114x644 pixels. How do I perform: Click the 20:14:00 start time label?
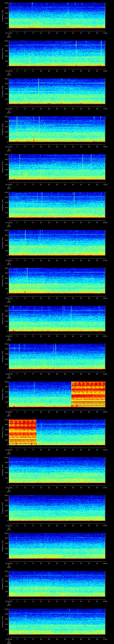(9, 33)
